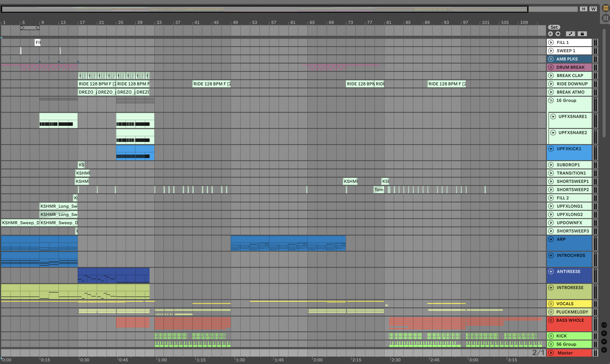Jump to previous locator arrow
Viewport: 610px width, 364px height.
pyautogui.click(x=550, y=34)
